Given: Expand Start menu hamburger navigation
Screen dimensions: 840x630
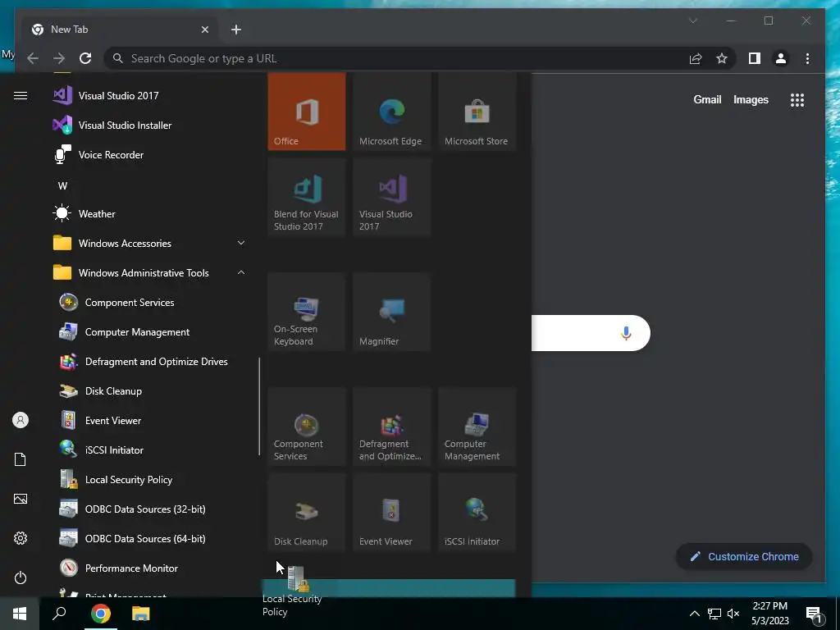Looking at the screenshot, I should (x=21, y=95).
